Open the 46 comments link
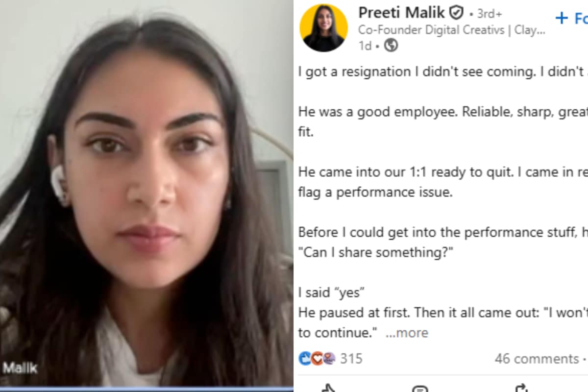 coord(537,359)
